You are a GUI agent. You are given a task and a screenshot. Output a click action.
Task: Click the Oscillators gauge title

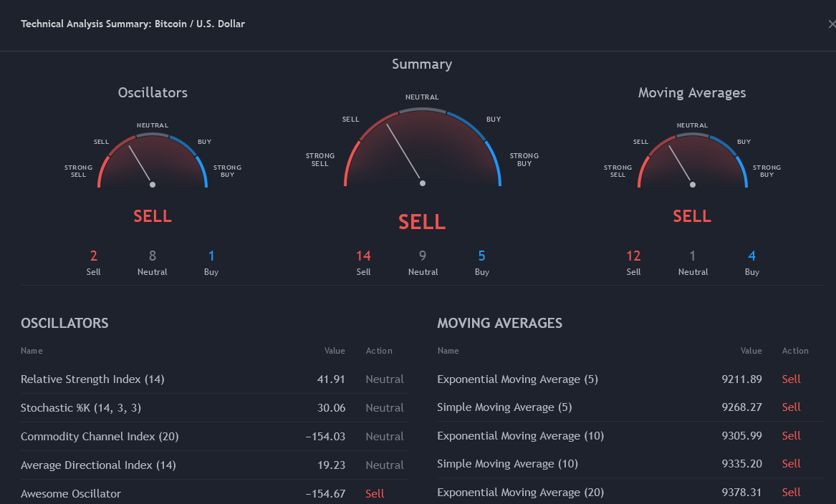(153, 92)
